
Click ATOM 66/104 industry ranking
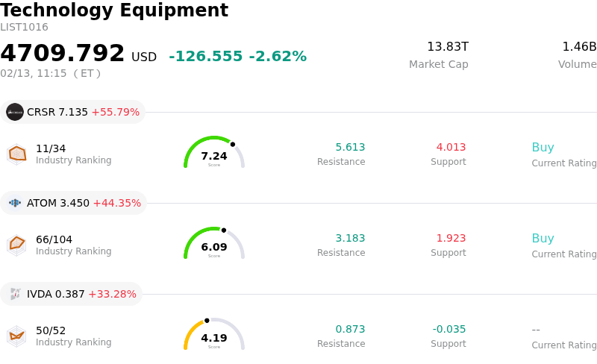(x=54, y=239)
